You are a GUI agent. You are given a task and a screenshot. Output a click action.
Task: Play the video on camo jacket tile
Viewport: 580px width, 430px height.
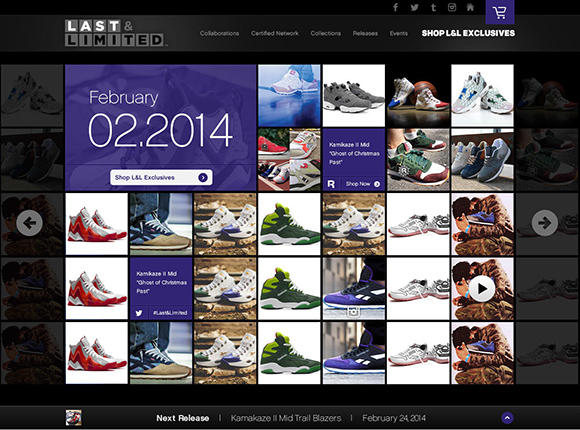[482, 289]
